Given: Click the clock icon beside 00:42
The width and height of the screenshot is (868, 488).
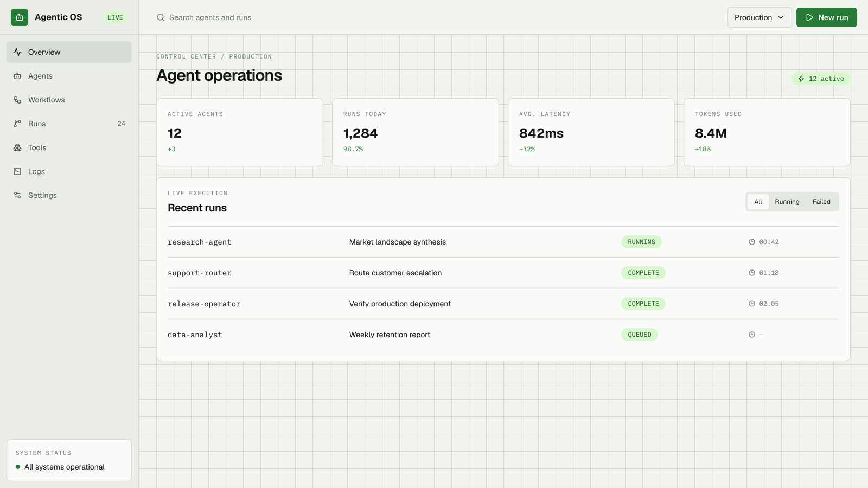Looking at the screenshot, I should pos(752,242).
